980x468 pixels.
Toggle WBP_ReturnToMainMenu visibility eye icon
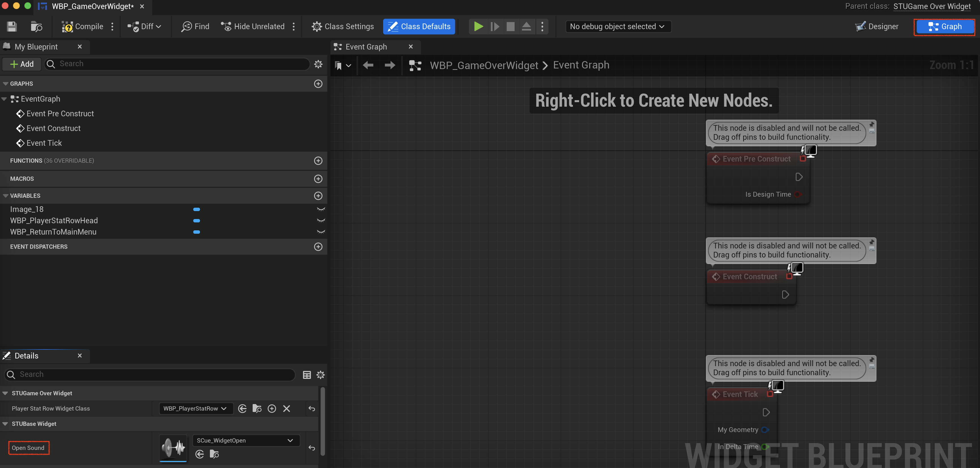pos(321,232)
